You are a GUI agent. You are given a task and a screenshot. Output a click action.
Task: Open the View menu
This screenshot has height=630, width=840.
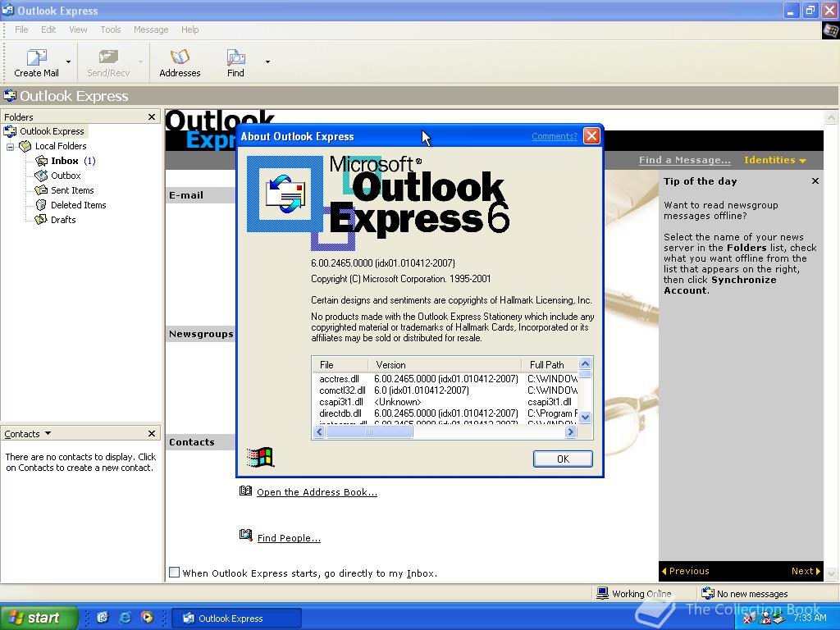coord(78,30)
